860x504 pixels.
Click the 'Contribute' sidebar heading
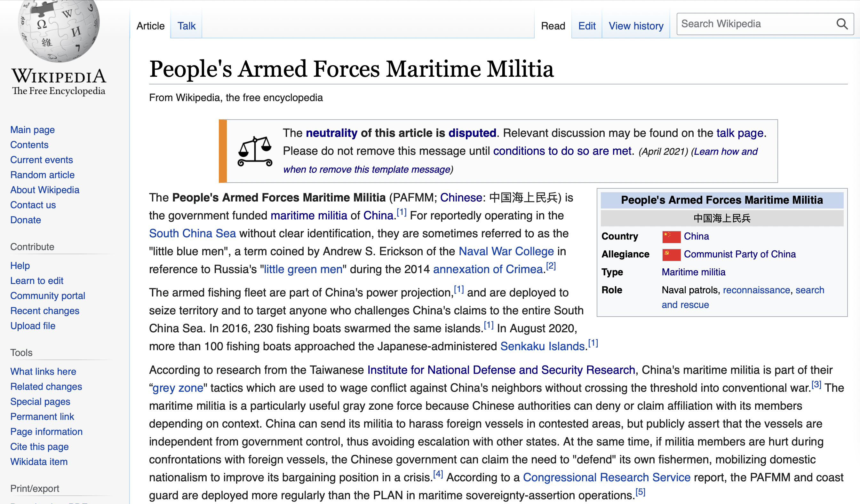click(x=32, y=247)
